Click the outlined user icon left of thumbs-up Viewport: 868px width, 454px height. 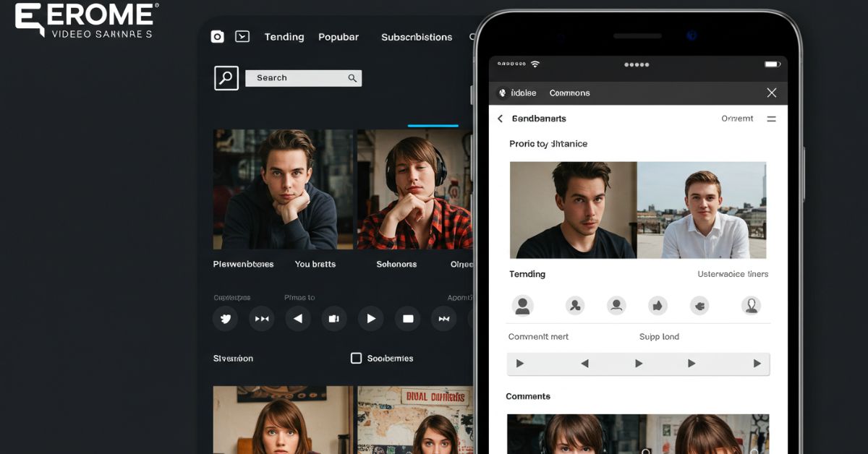(616, 305)
